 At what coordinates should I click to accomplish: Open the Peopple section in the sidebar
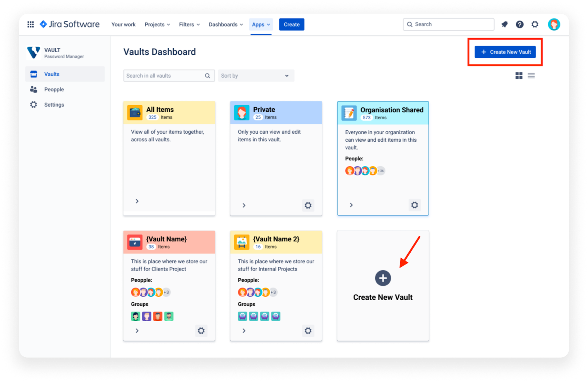[x=54, y=89]
